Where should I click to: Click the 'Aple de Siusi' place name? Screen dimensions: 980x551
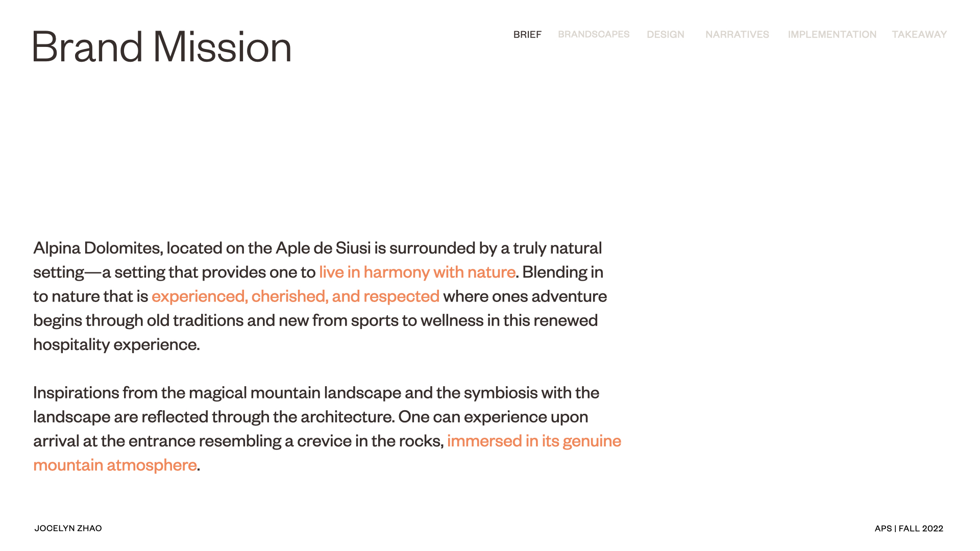(323, 248)
